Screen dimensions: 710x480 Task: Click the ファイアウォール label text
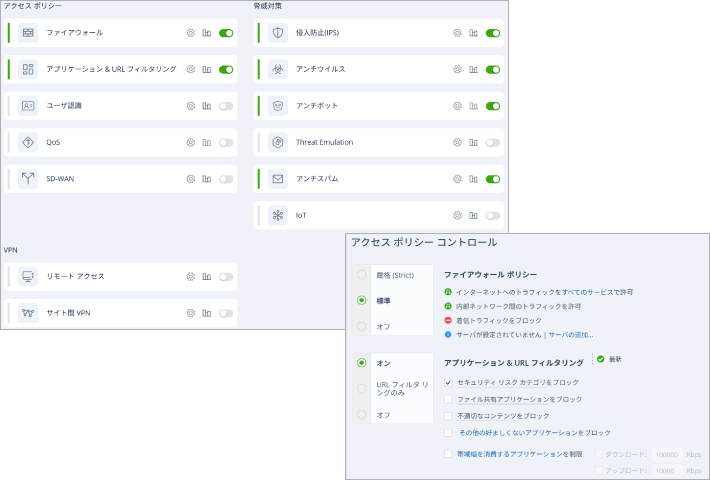tap(75, 33)
